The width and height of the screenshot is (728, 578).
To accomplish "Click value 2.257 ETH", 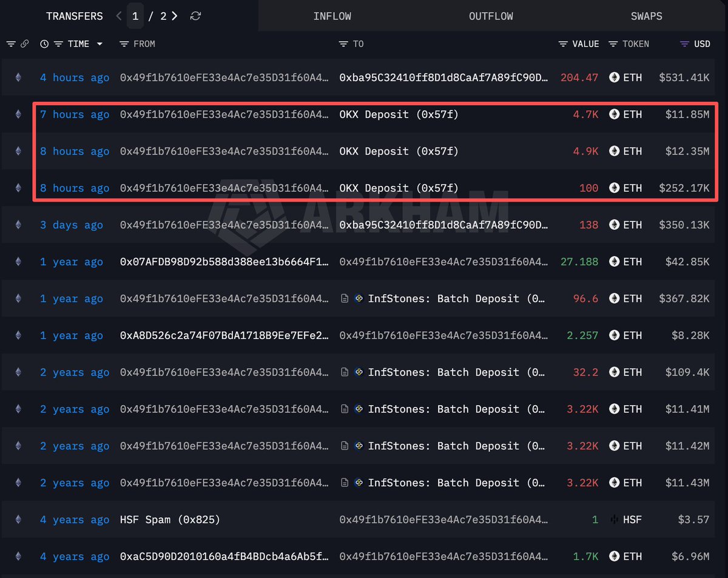I will point(582,335).
